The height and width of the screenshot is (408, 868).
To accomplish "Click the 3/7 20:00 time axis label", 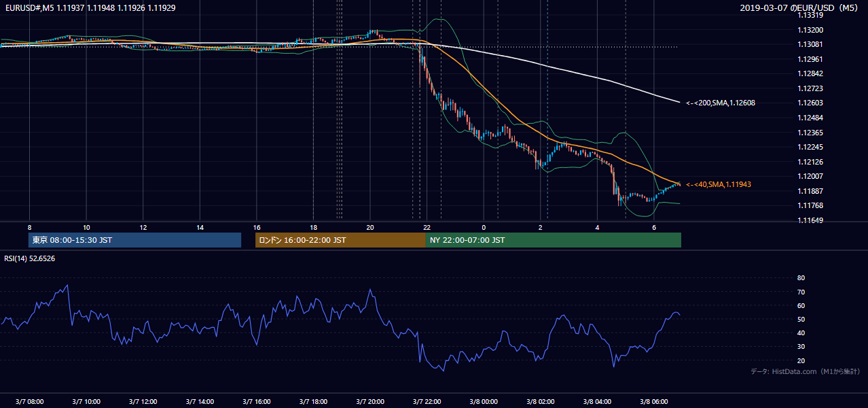I will [x=369, y=401].
